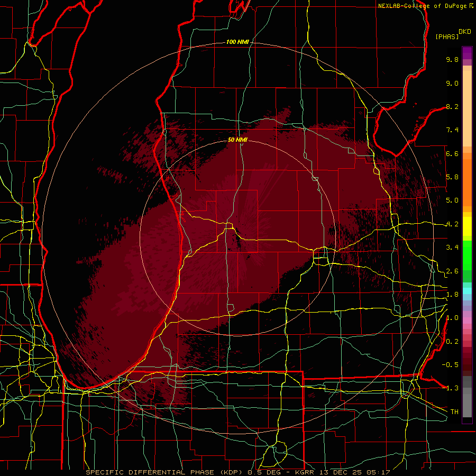Select the 2.6 value on the color scale

click(x=452, y=271)
